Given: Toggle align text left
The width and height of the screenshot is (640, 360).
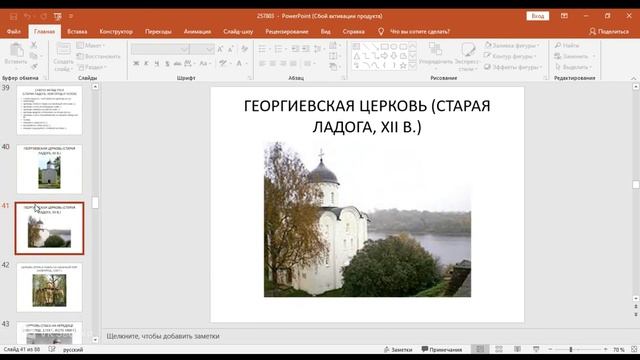Looking at the screenshot, I should click(x=262, y=64).
